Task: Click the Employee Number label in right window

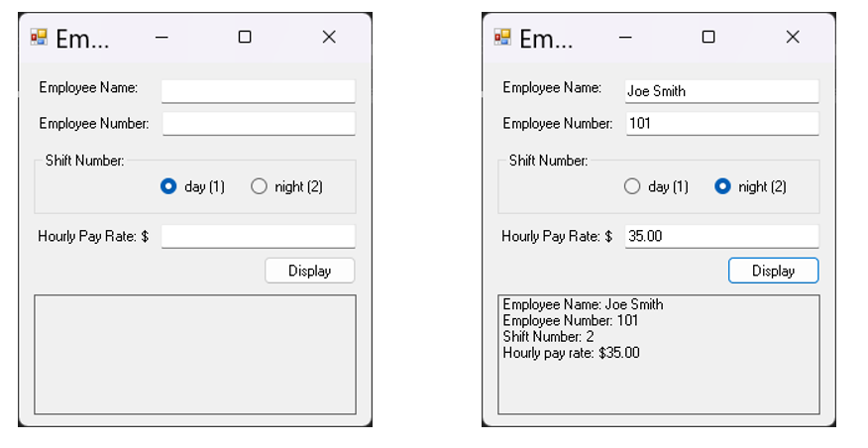Action: click(558, 124)
